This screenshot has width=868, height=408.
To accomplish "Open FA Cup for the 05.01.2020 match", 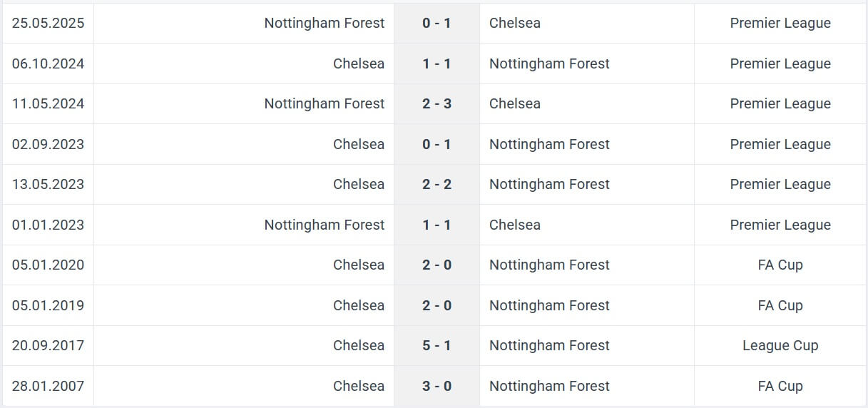I will (x=780, y=265).
